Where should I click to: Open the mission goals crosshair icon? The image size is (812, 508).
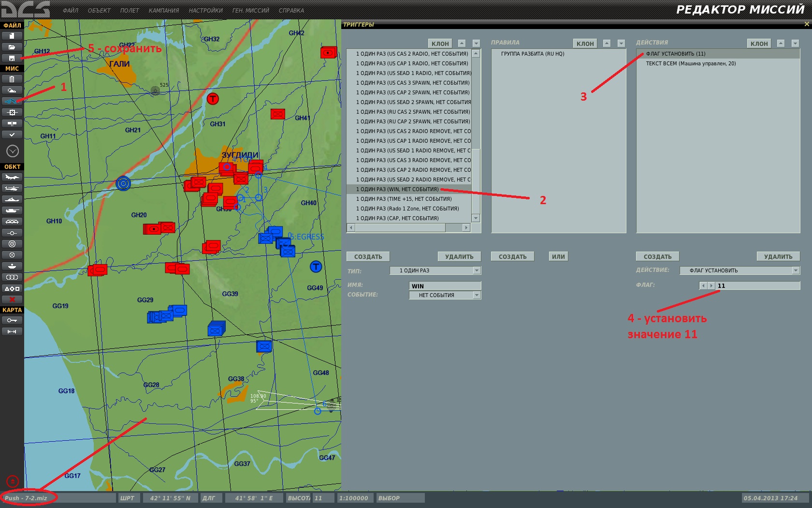(x=12, y=112)
